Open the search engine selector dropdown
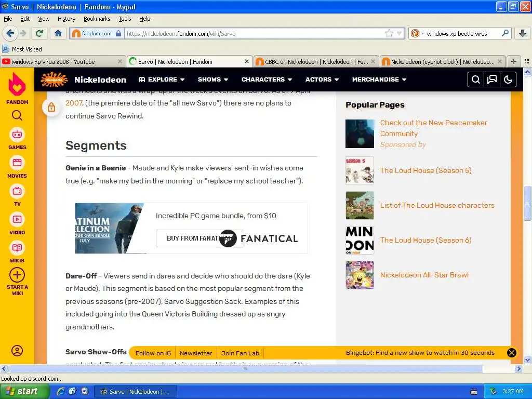 tap(417, 33)
